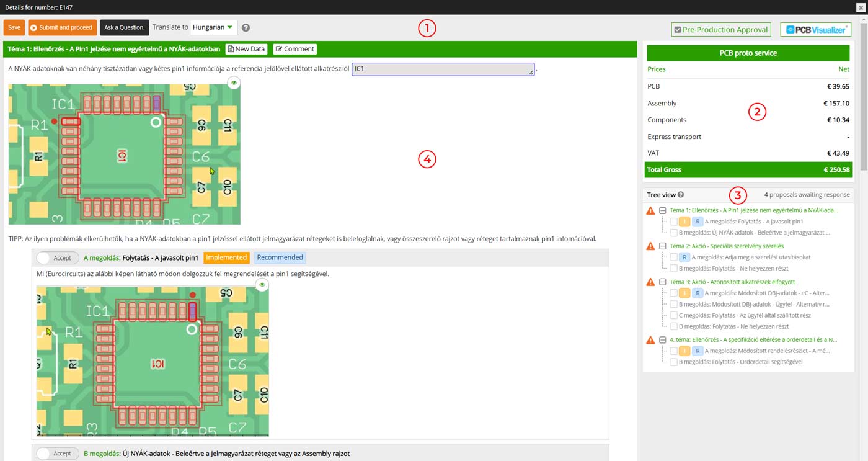Click the eye icon on solution A's PCB image
This screenshot has height=461, width=868.
262,285
